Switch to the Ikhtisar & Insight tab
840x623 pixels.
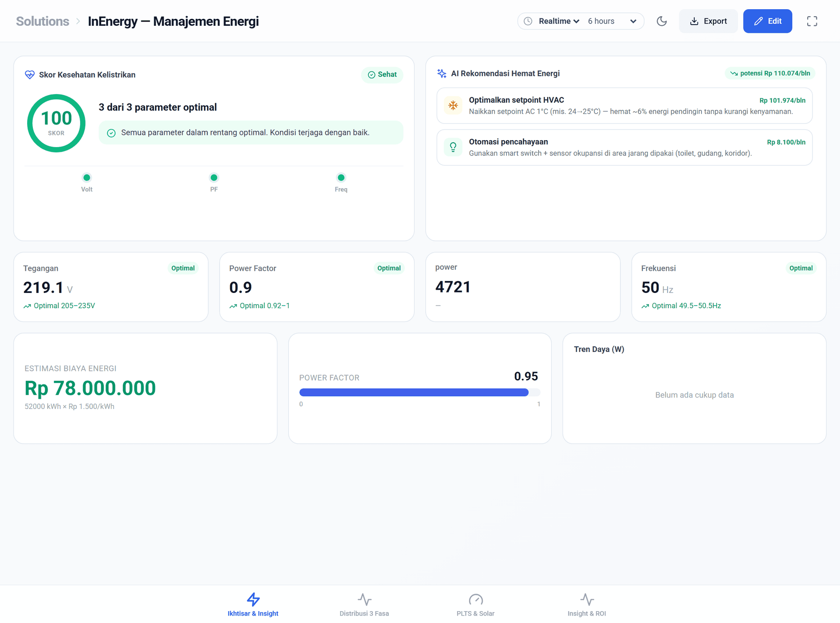pyautogui.click(x=253, y=605)
